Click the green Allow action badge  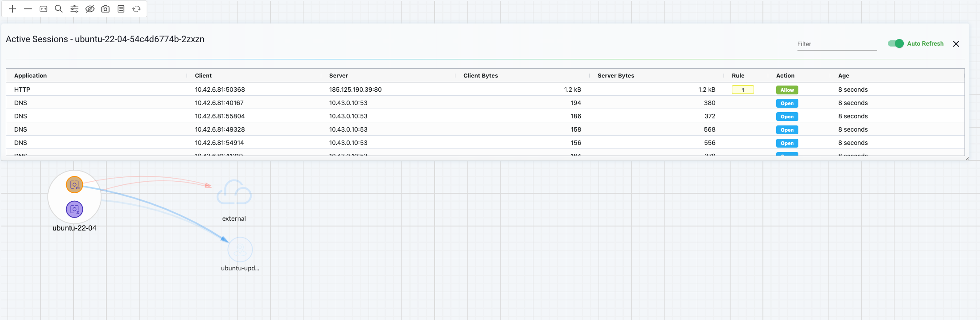[x=787, y=90]
